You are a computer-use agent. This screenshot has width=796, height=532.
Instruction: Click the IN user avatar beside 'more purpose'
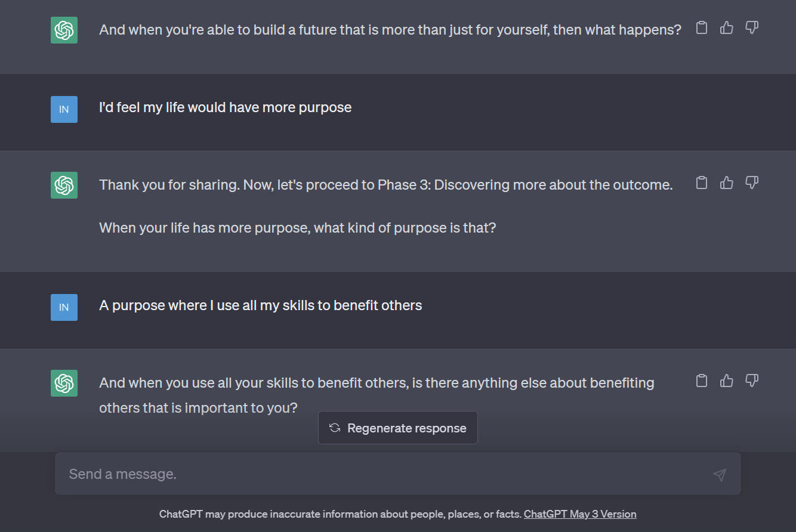pos(64,109)
